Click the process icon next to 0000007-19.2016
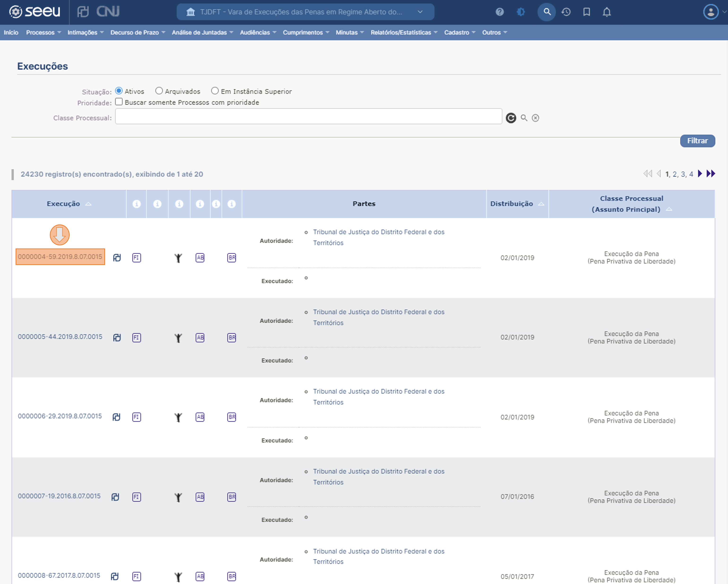Screen dimensions: 728x584 115,497
